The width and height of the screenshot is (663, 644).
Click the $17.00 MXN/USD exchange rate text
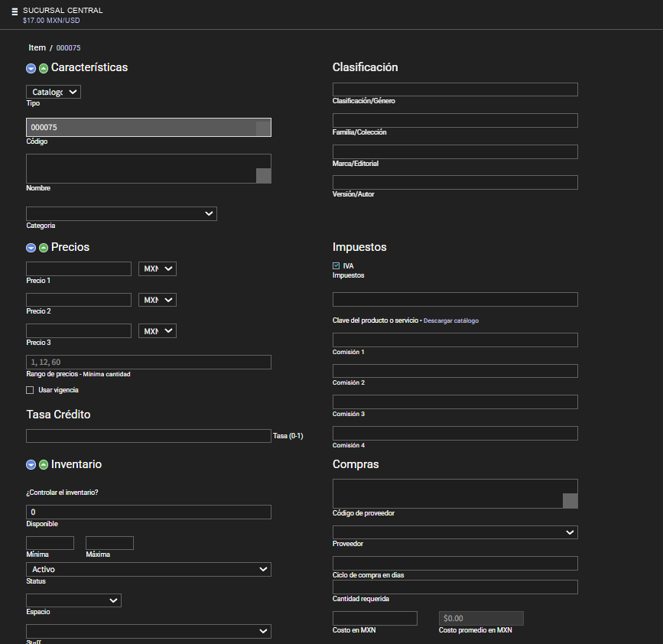tap(51, 21)
